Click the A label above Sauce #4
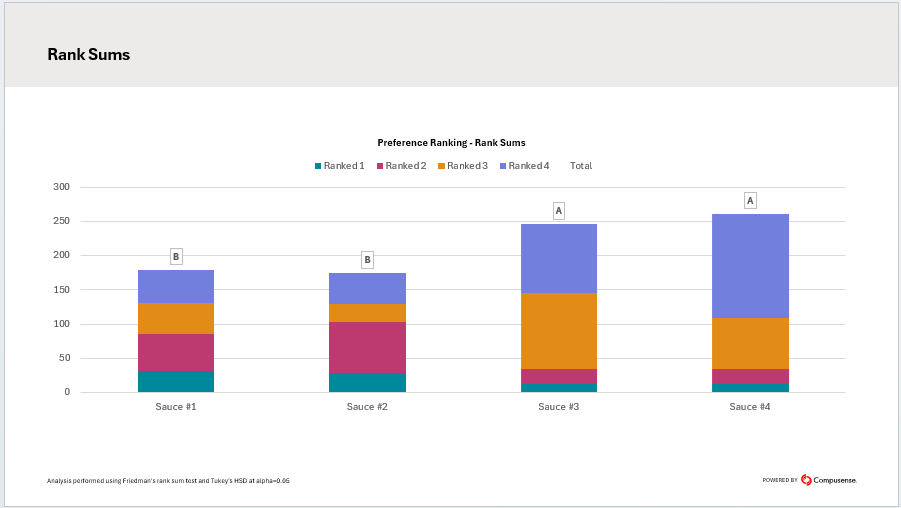Screen dimensions: 901x508 (750, 201)
